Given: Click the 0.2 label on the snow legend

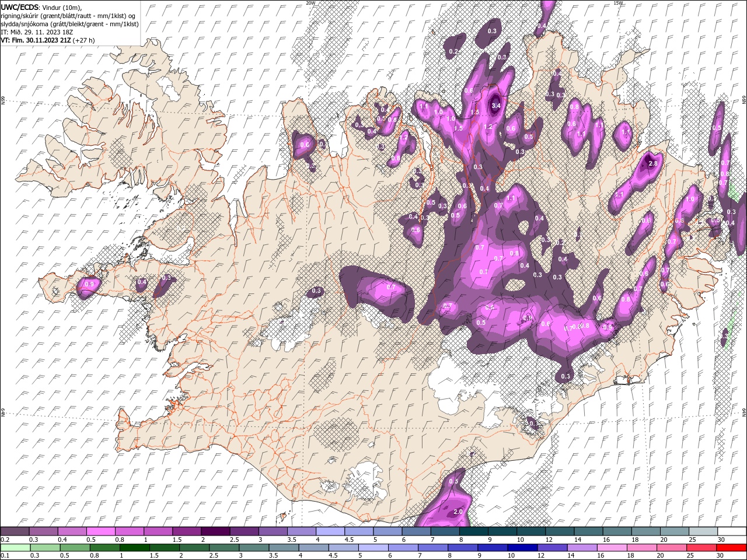Looking at the screenshot, I should click(x=5, y=540).
